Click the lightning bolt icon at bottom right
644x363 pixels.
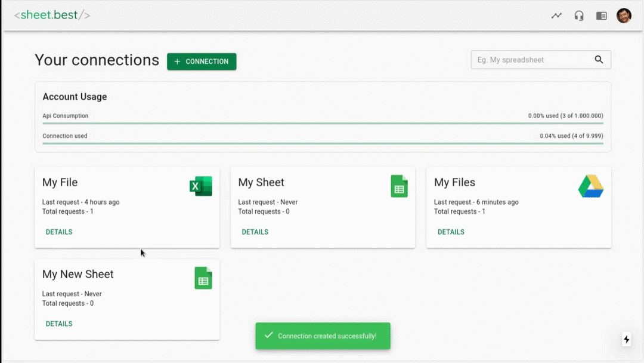tap(627, 339)
